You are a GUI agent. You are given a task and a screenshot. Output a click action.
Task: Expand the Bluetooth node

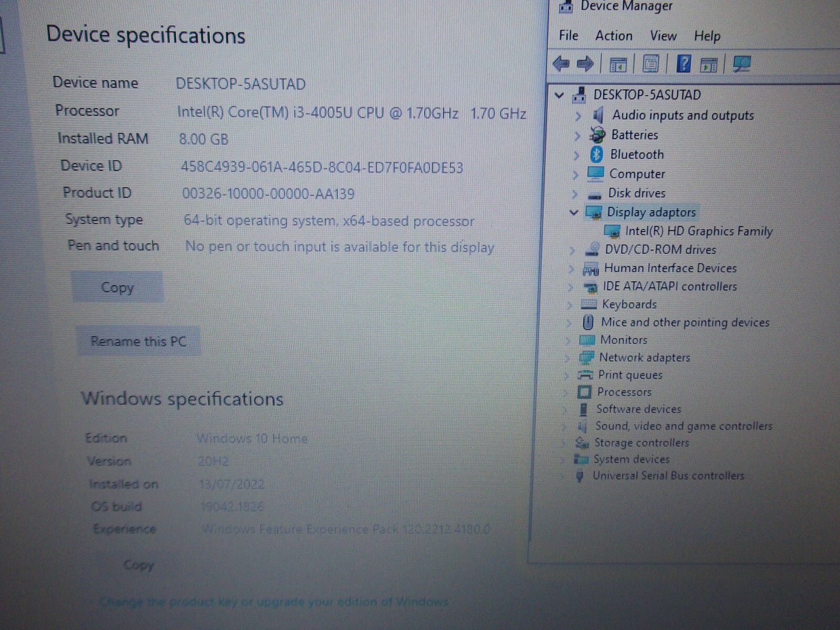[x=576, y=155]
